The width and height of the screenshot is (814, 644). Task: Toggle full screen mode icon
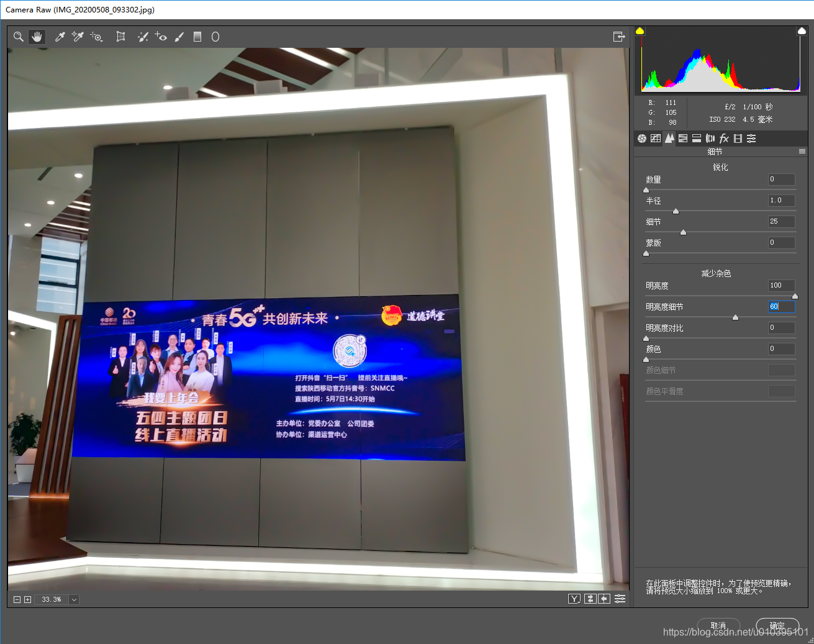coord(619,37)
